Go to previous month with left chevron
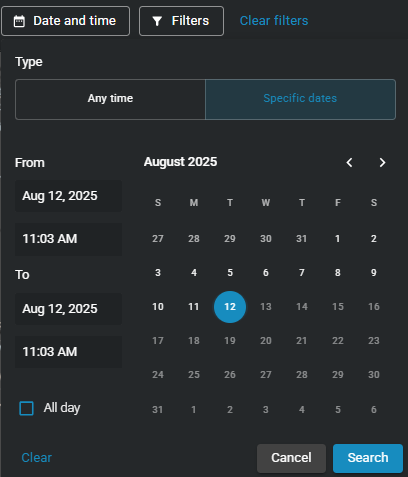Viewport: 408px width, 477px height. coord(349,163)
